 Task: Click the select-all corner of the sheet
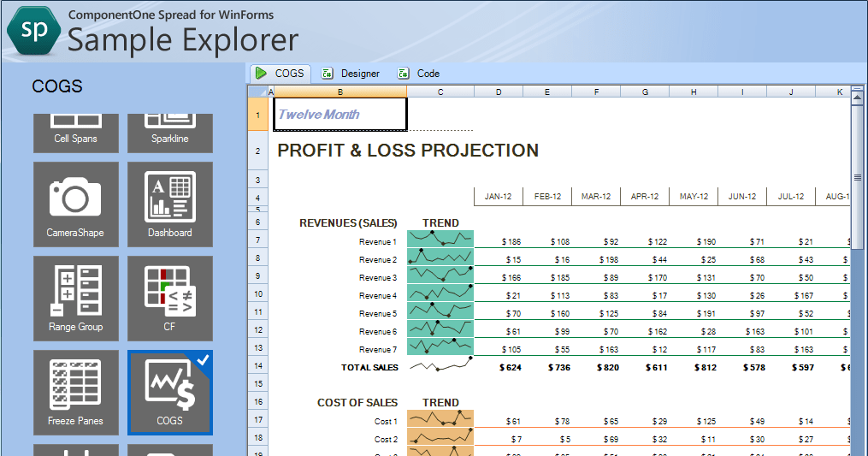click(258, 92)
